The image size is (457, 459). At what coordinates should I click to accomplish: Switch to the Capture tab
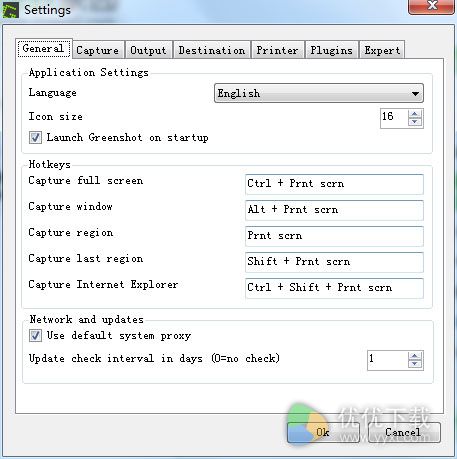tap(98, 50)
